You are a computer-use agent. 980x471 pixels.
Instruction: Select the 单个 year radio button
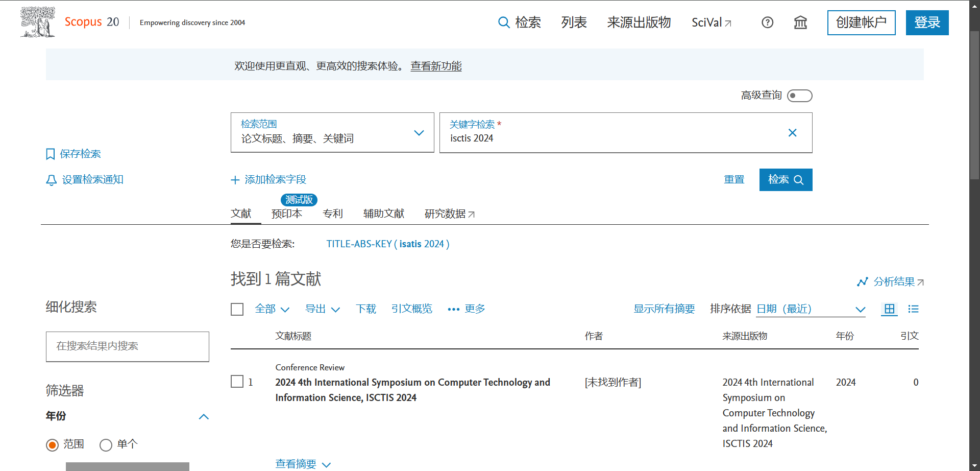click(106, 445)
